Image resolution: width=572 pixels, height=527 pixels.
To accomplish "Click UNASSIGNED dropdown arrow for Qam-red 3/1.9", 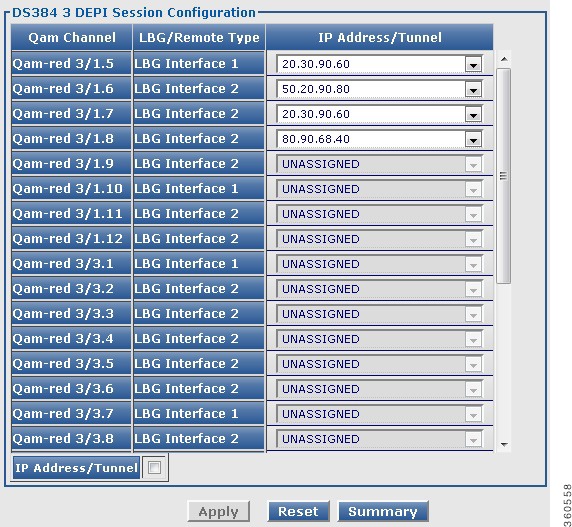I will [x=473, y=164].
